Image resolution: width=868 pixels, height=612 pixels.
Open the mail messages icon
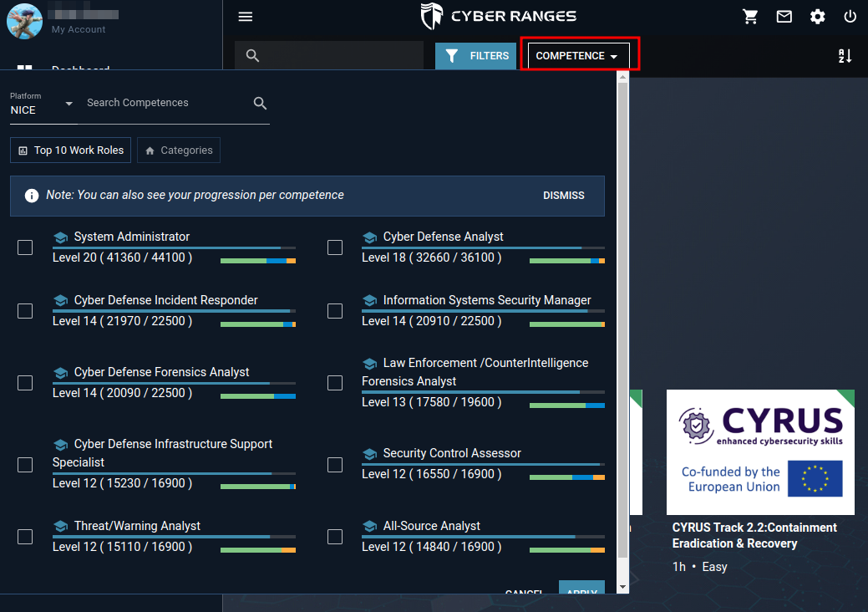click(x=784, y=17)
